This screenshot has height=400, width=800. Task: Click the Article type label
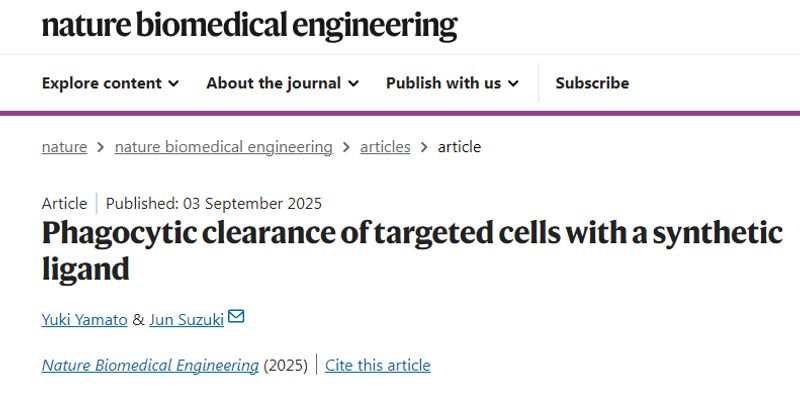pyautogui.click(x=64, y=203)
